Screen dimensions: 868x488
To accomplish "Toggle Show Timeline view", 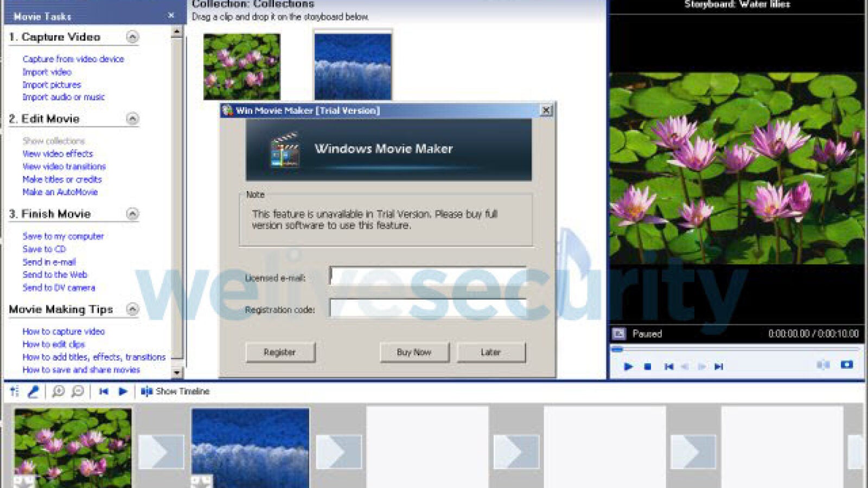I will (x=175, y=391).
